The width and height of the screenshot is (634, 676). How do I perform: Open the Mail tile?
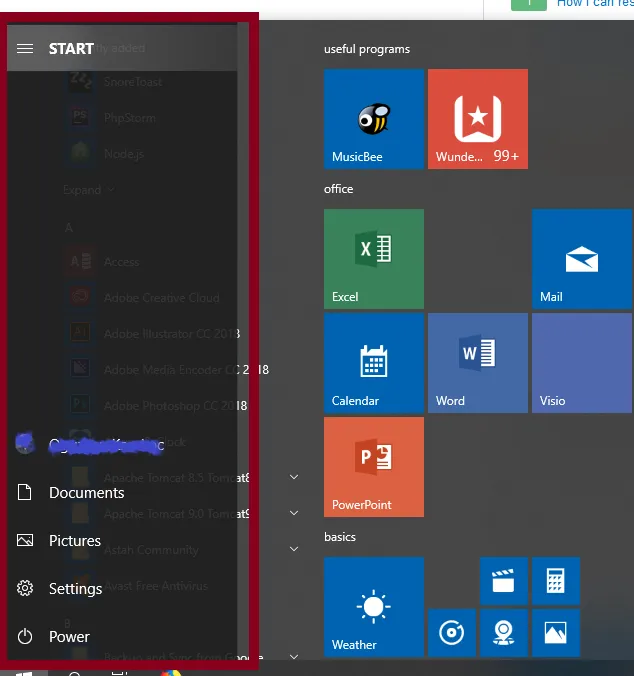click(x=582, y=259)
